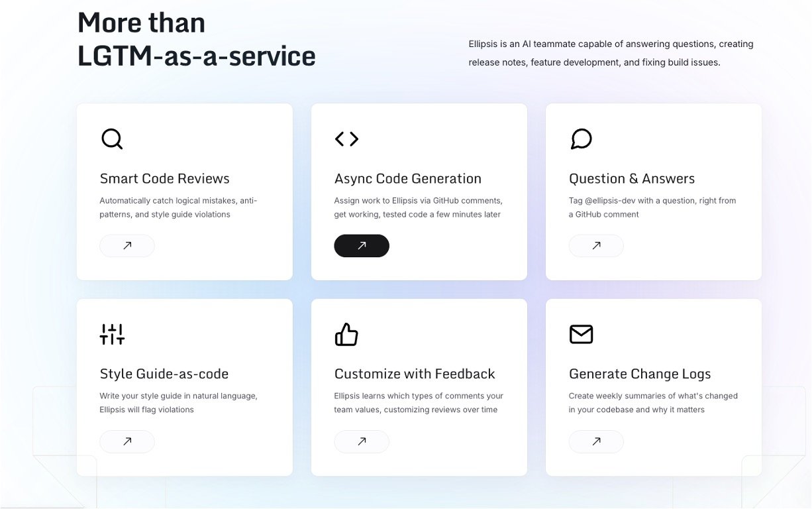
Task: Open Customize with Feedback arrow button
Action: coord(362,441)
